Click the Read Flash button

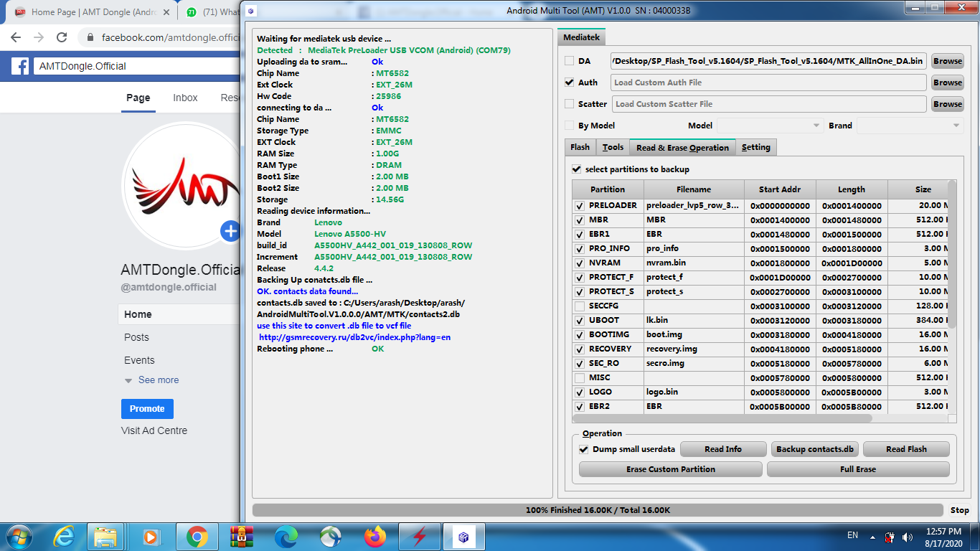tap(906, 449)
